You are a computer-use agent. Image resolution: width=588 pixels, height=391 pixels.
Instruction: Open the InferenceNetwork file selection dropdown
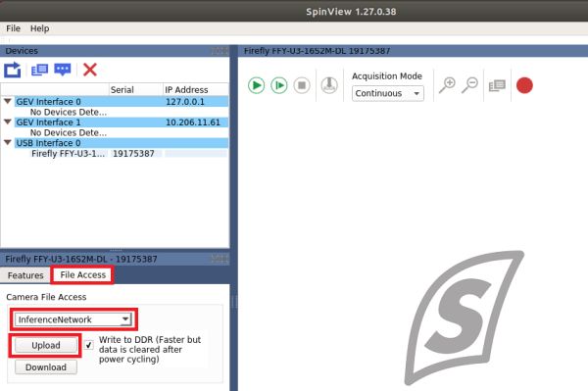click(73, 319)
